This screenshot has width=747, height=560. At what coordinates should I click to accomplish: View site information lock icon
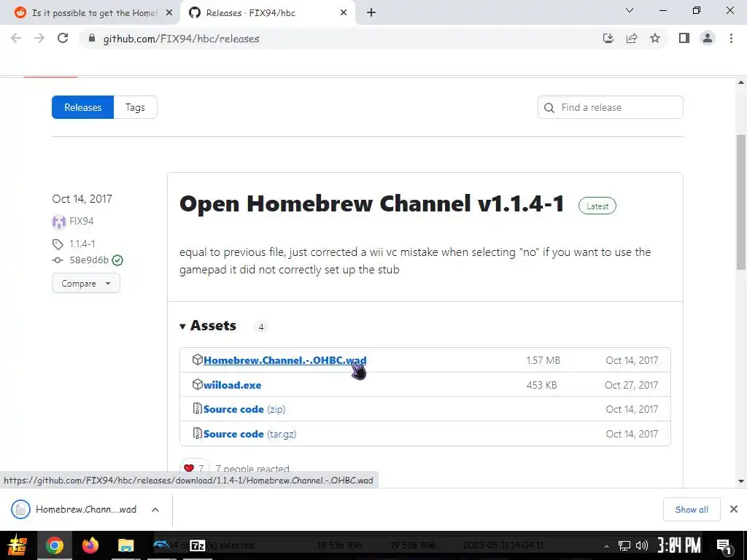[x=92, y=39]
